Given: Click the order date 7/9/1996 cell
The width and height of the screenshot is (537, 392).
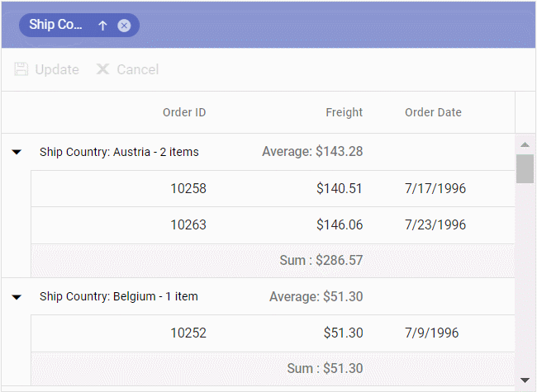Looking at the screenshot, I should (431, 333).
